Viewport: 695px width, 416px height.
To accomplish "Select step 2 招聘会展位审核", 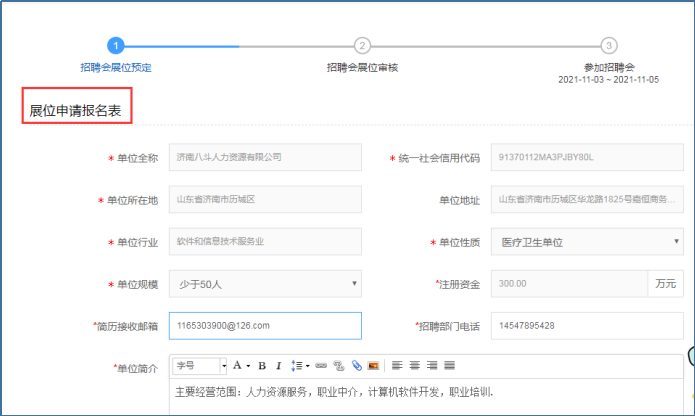I will (362, 46).
